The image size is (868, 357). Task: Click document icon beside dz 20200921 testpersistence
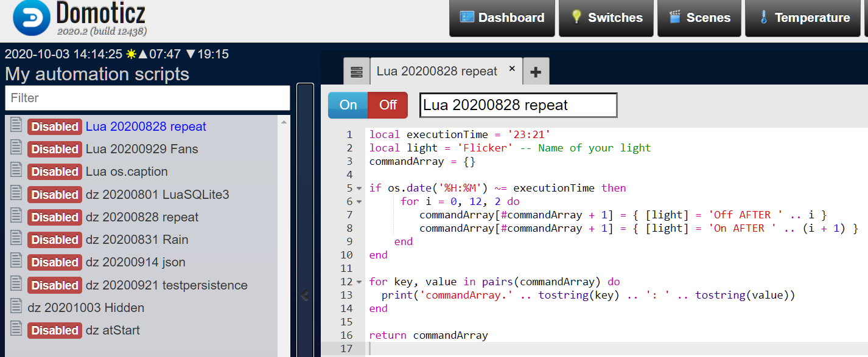[16, 285]
